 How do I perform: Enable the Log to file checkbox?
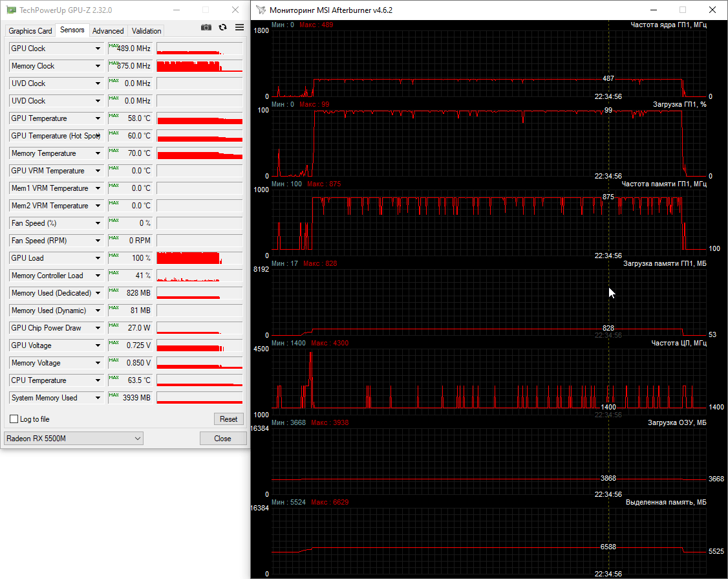tap(14, 419)
